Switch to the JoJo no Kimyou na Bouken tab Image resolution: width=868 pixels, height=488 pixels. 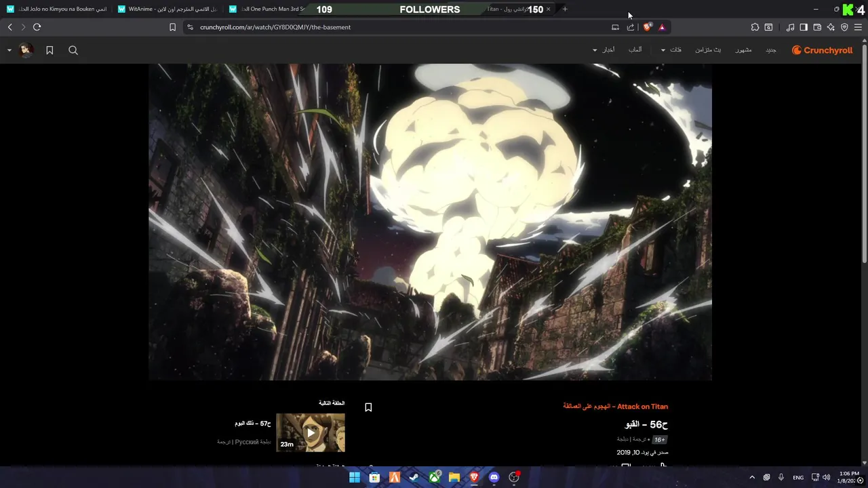click(57, 9)
